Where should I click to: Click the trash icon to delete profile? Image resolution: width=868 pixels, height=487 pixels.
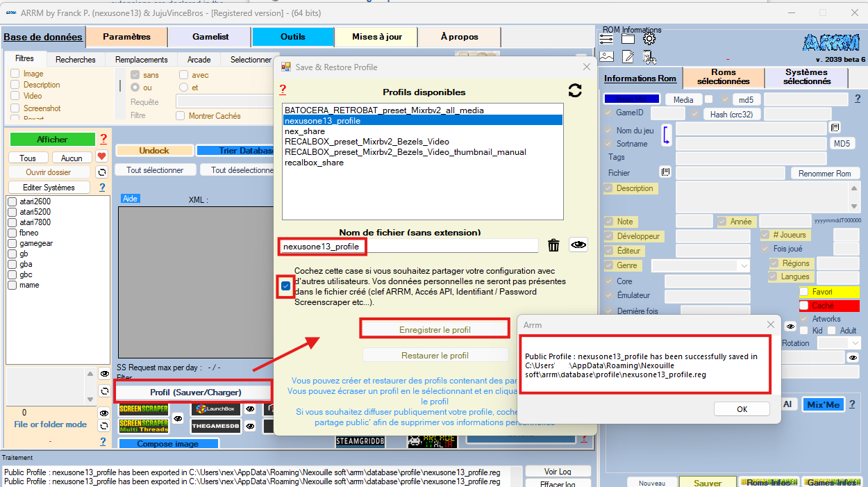pyautogui.click(x=553, y=245)
